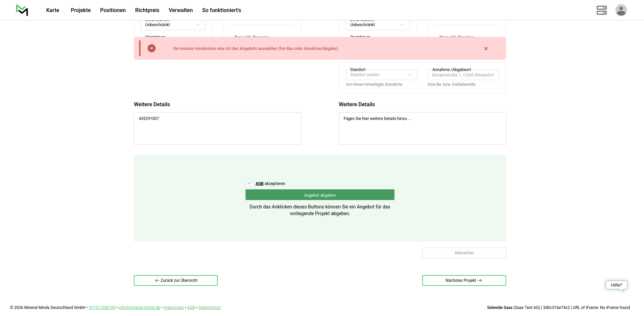Go to the Karte menu item
Screen dimensions: 644x316
coord(53,10)
